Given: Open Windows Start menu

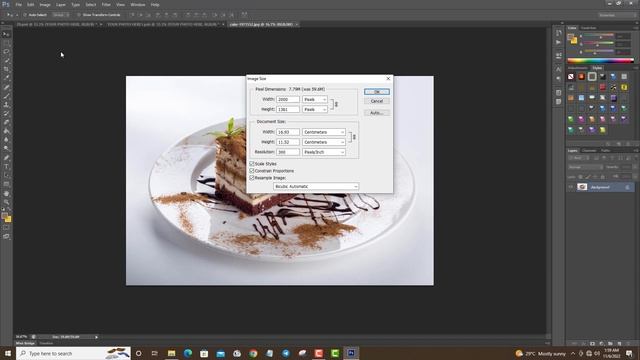Looking at the screenshot, I should click(8, 353).
